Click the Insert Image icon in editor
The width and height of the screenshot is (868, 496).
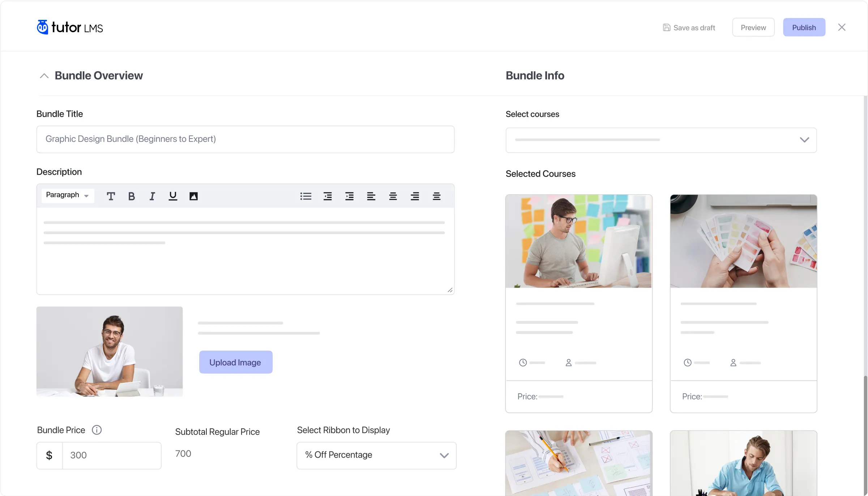coord(193,196)
